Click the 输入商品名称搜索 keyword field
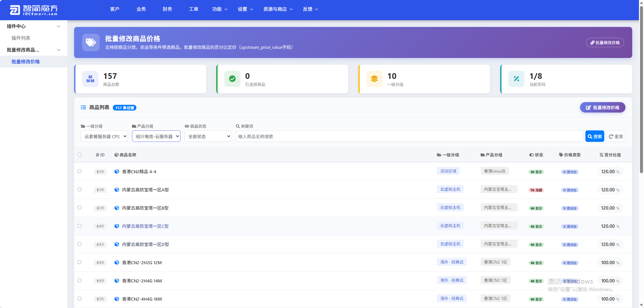Image resolution: width=644 pixels, height=308 pixels. coord(409,136)
